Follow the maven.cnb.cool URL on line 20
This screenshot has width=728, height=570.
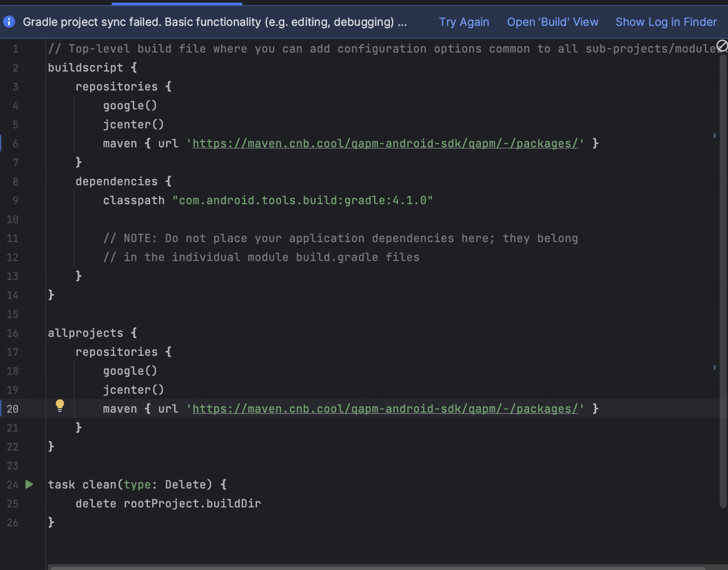[x=385, y=409]
